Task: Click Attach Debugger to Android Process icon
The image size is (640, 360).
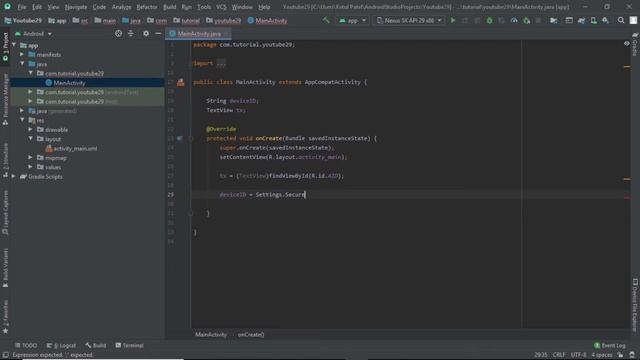Action: pos(527,20)
